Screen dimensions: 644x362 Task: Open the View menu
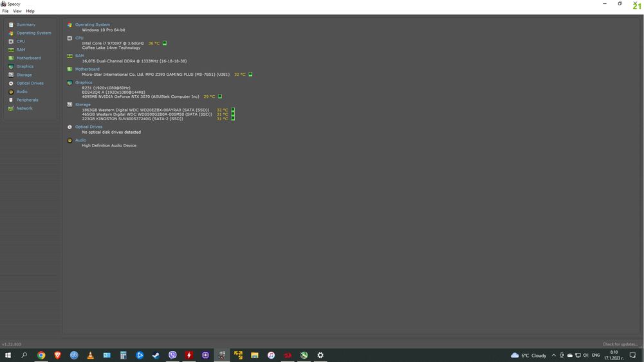click(17, 11)
